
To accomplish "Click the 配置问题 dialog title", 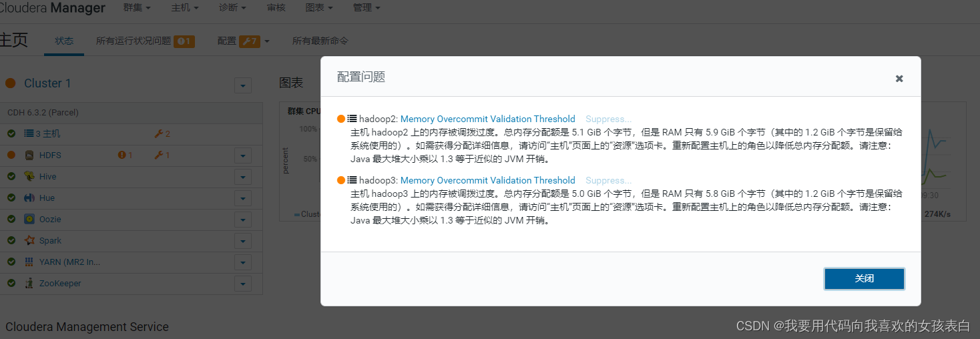I will (x=361, y=77).
